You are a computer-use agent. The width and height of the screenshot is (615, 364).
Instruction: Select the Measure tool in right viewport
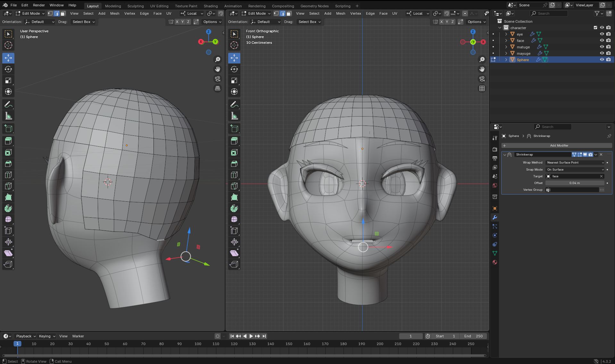coord(234,116)
